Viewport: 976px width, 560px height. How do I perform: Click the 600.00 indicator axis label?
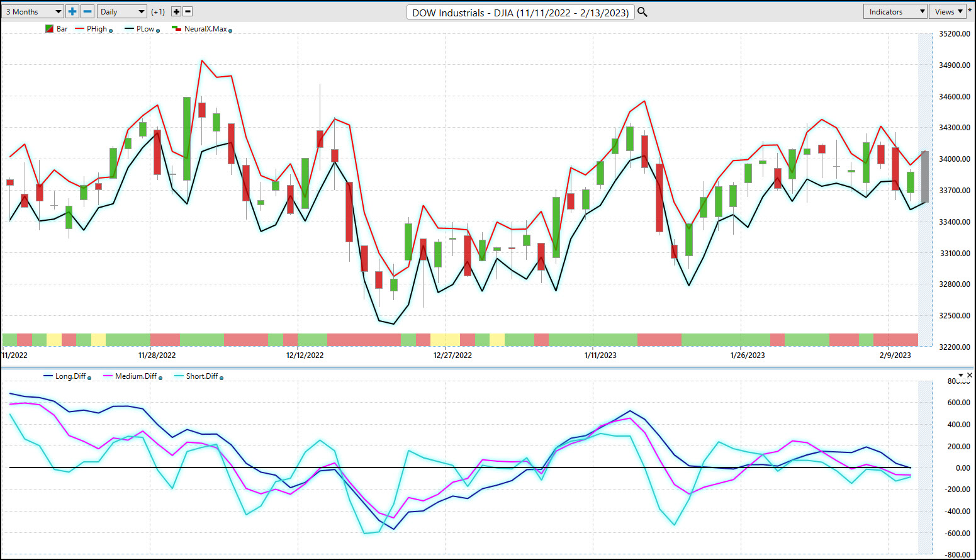pos(959,403)
